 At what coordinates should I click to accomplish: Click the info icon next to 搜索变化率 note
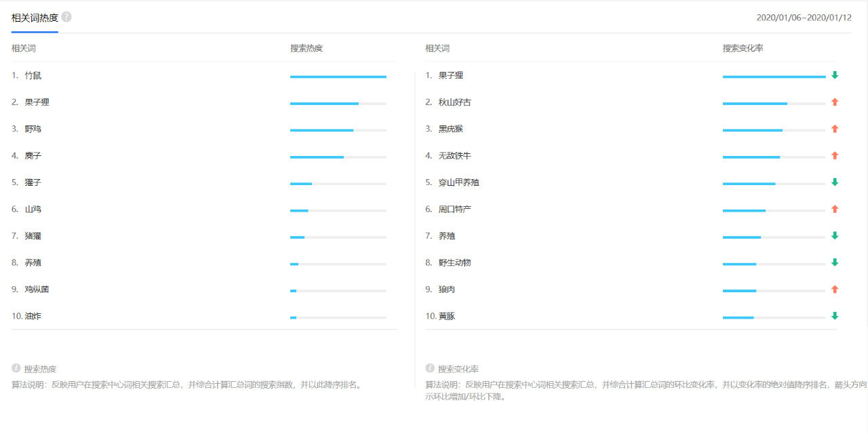click(x=430, y=368)
